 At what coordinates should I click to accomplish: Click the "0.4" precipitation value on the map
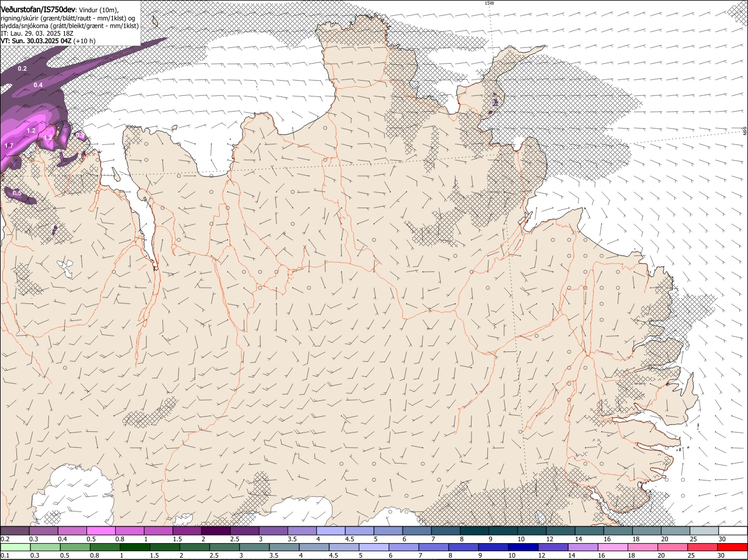point(38,85)
